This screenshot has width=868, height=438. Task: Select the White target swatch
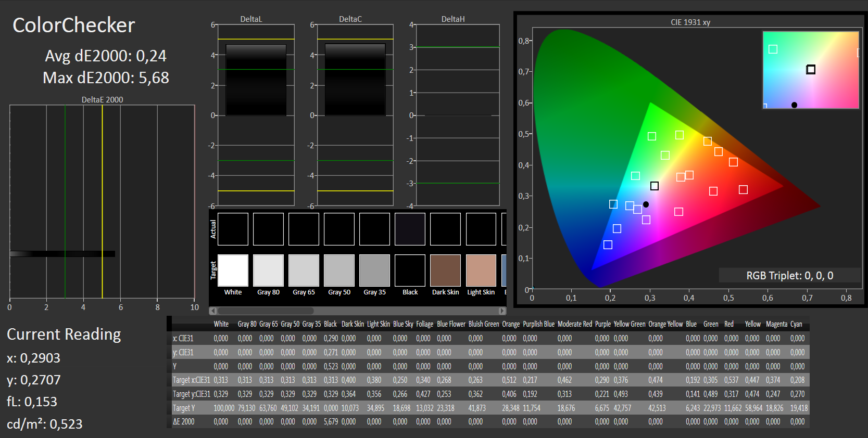point(233,270)
